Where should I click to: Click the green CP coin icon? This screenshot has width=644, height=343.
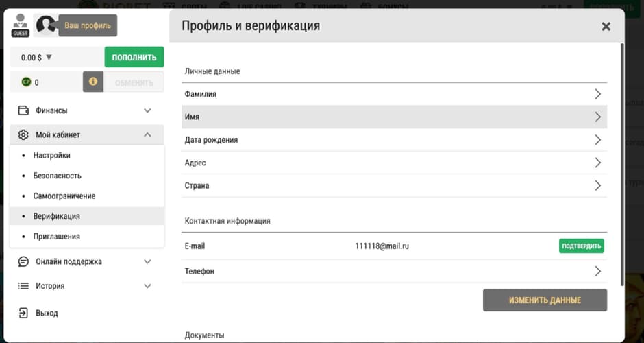[x=26, y=82]
